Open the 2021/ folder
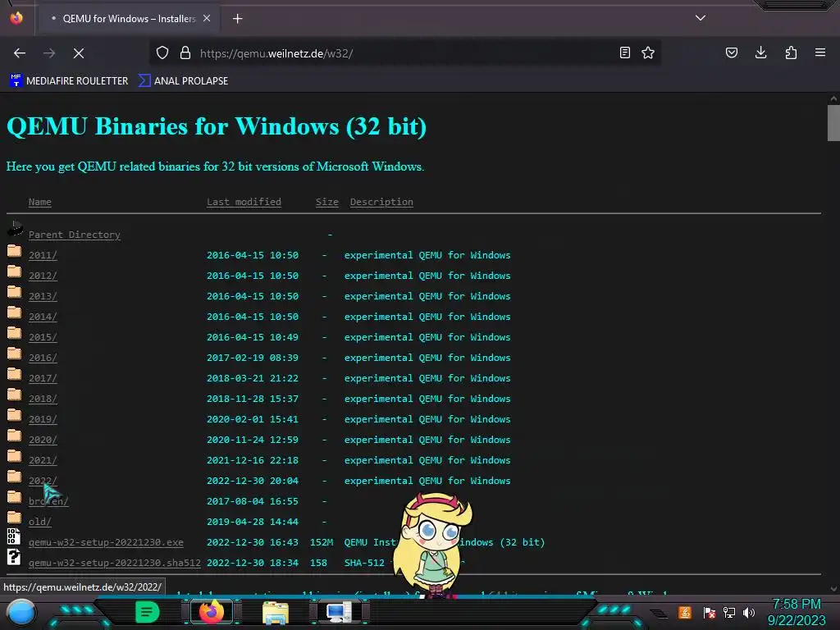Image resolution: width=840 pixels, height=630 pixels. click(x=43, y=460)
